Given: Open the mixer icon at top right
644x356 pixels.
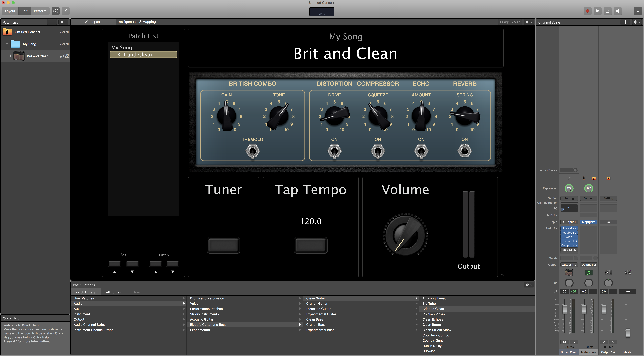Looking at the screenshot, I should (x=638, y=11).
